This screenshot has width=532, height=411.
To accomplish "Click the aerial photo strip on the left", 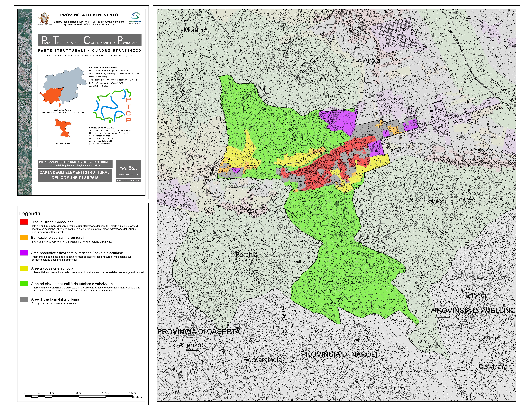I will tap(25, 102).
